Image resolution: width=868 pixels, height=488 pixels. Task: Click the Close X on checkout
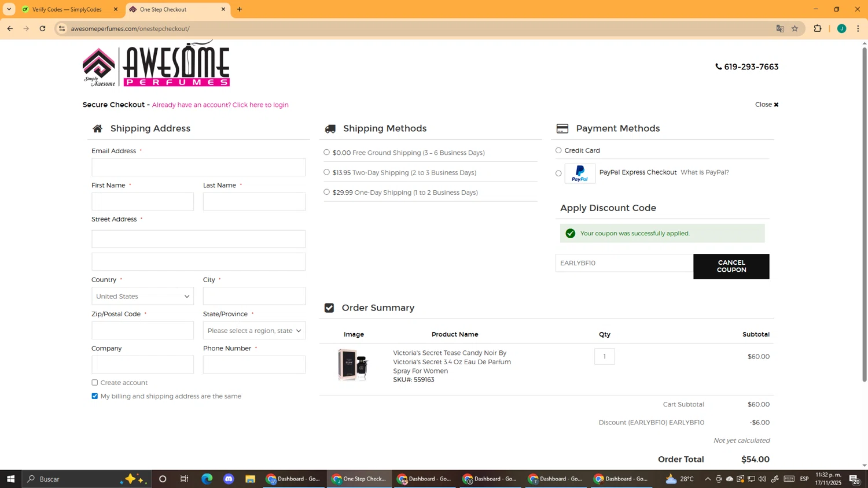(767, 105)
